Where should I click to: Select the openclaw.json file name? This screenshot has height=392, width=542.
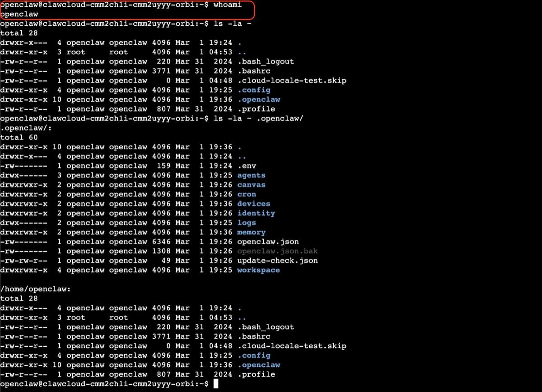[265, 242]
